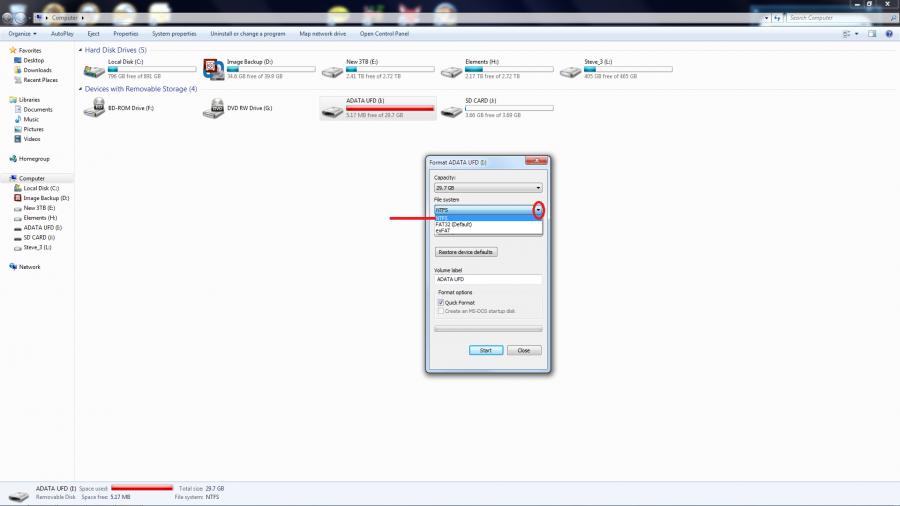Image resolution: width=900 pixels, height=506 pixels.
Task: Click Uninstall or change a program
Action: (247, 34)
